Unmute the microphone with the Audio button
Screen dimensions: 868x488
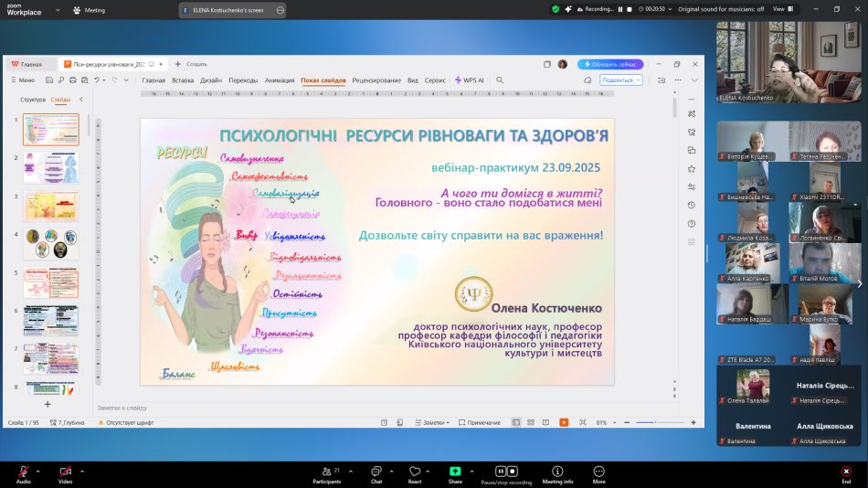(23, 472)
